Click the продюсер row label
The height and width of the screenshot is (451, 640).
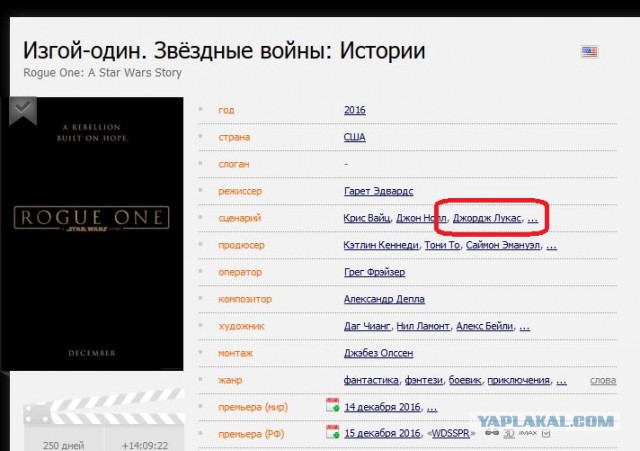[x=241, y=245]
